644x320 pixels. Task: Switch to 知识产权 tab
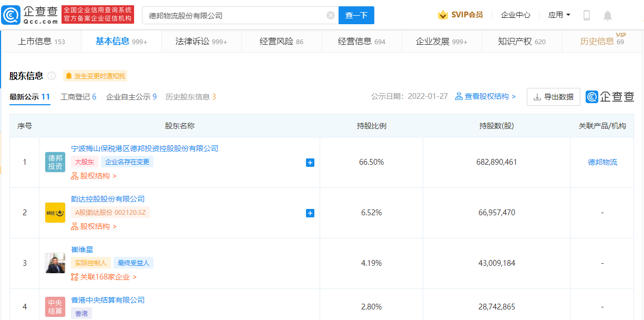[x=522, y=42]
